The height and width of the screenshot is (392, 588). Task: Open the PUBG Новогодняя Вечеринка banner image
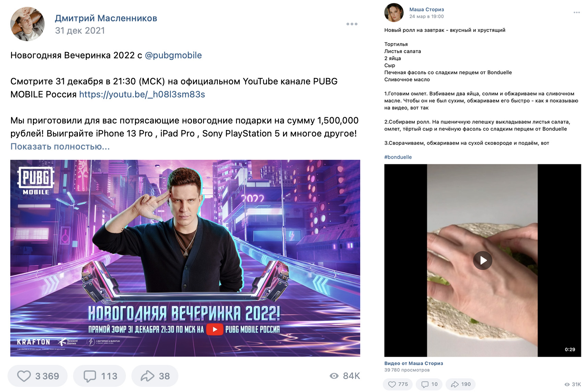(185, 258)
